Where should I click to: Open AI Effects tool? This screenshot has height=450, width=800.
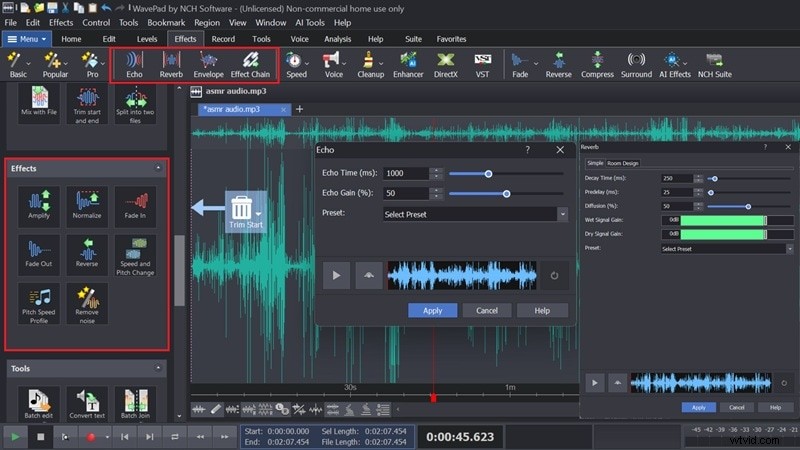click(674, 65)
